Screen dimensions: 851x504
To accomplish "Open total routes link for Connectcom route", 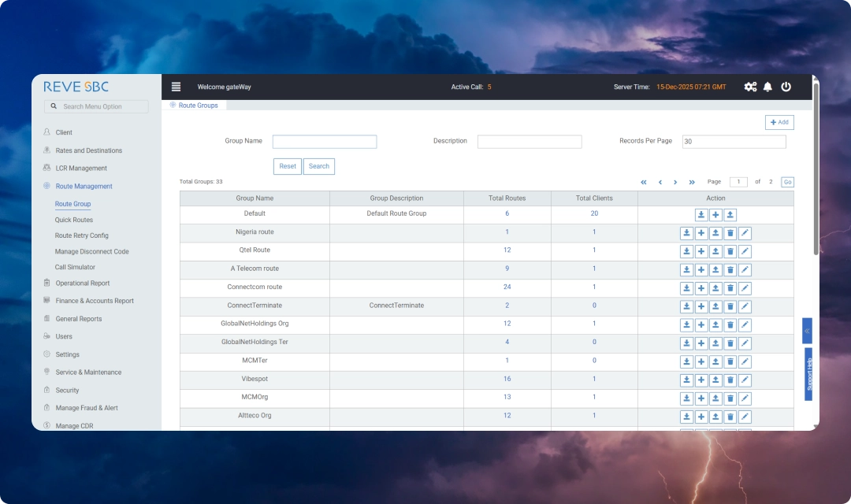I will (507, 287).
